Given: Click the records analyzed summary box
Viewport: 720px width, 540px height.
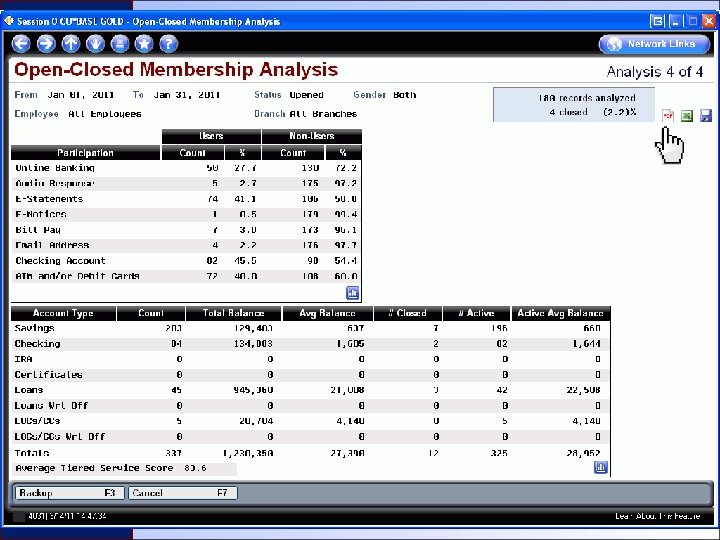Looking at the screenshot, I should point(574,105).
